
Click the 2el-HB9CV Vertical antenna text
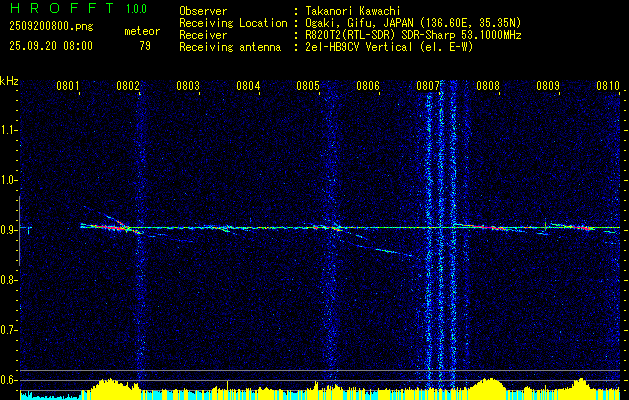coord(390,47)
